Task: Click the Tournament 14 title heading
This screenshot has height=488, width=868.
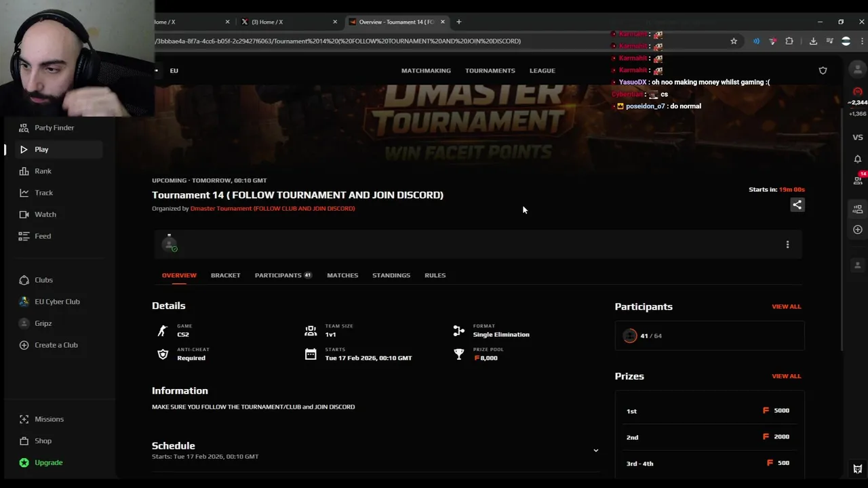Action: [298, 195]
